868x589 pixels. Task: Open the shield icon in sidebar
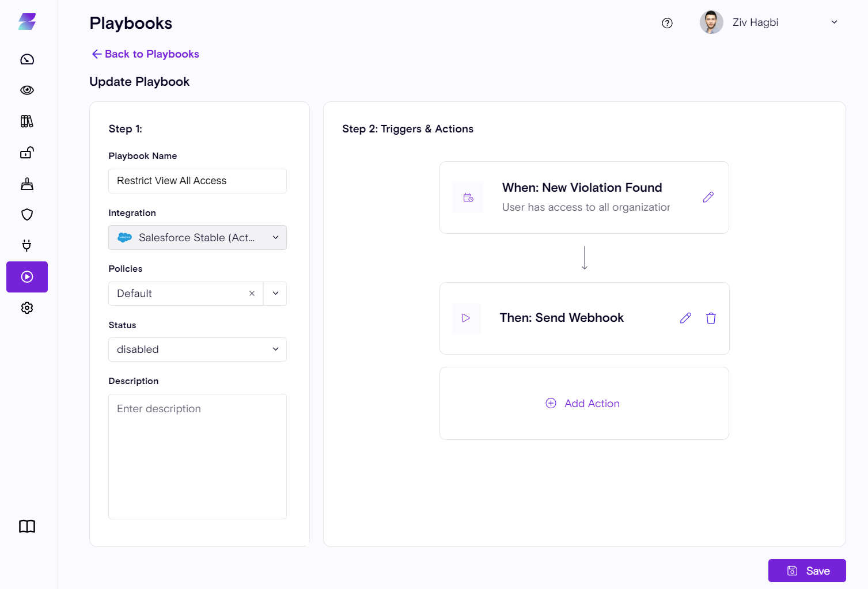click(27, 215)
